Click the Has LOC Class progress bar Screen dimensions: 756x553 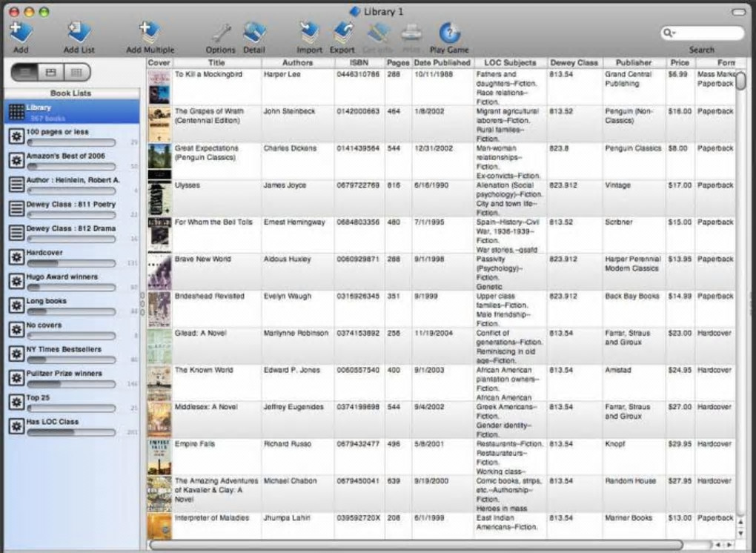[71, 432]
